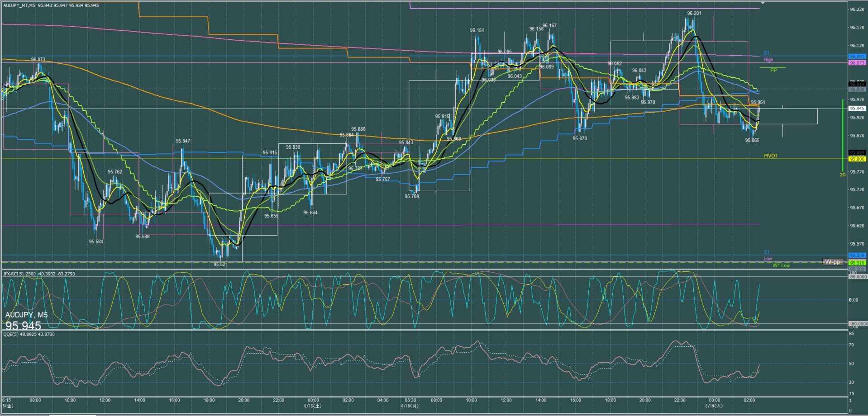Click the AUDJPY_MT,M5 chart header text
The width and height of the screenshot is (868, 416).
click(x=19, y=5)
